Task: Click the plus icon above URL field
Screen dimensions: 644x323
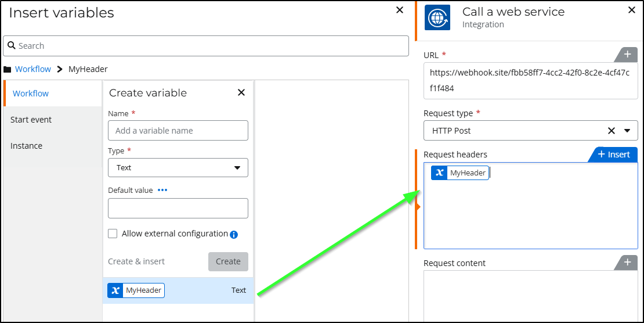Action: pos(627,55)
